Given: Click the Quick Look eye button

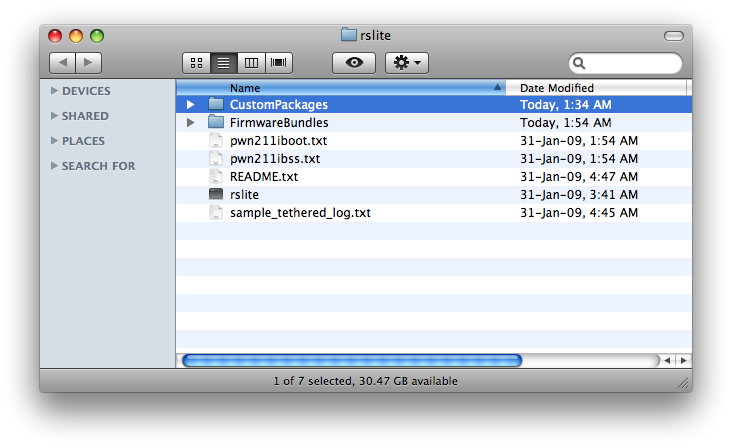Looking at the screenshot, I should 354,63.
